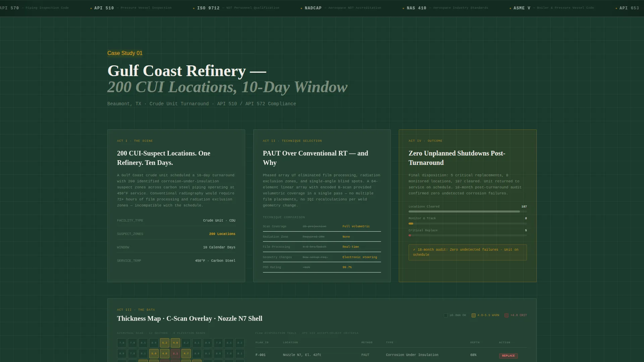Viewport: 644px width, 362px height.
Task: Click the green OK legend swatch
Action: [445, 315]
